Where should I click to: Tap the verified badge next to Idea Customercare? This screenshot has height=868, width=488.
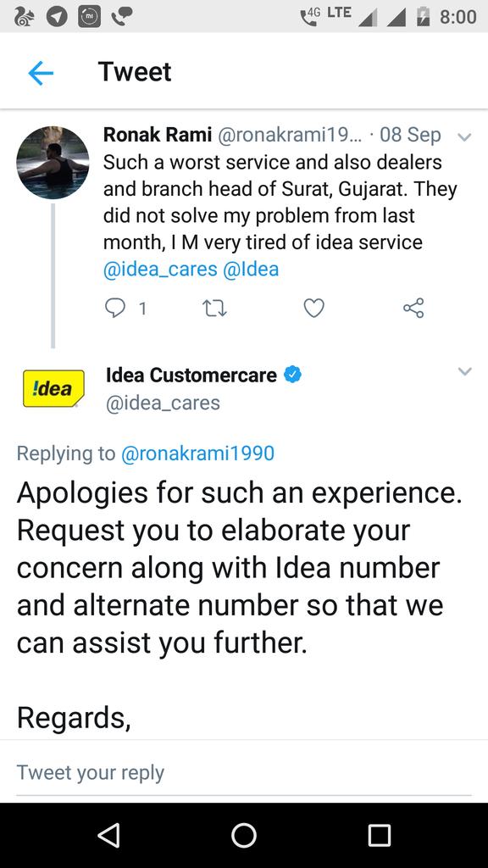[292, 375]
